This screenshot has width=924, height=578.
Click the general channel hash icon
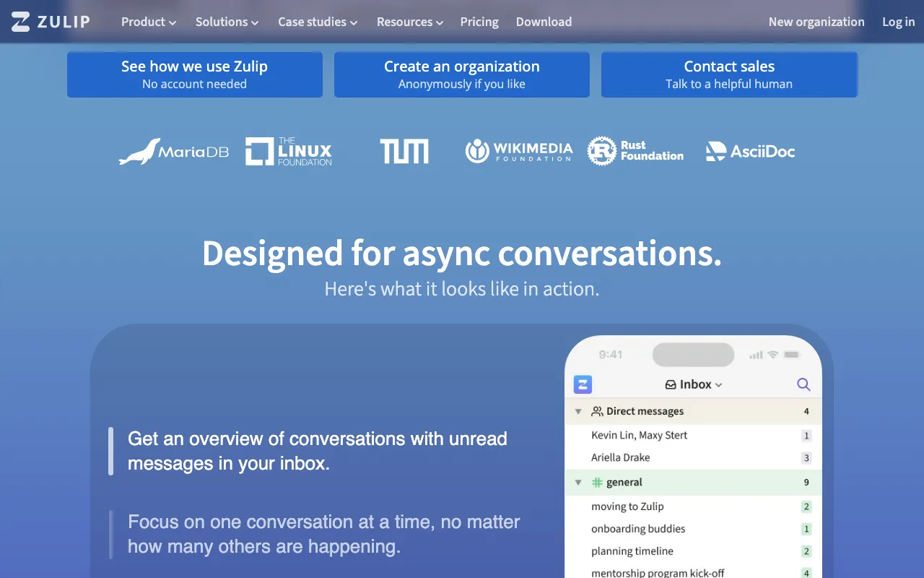coord(597,482)
